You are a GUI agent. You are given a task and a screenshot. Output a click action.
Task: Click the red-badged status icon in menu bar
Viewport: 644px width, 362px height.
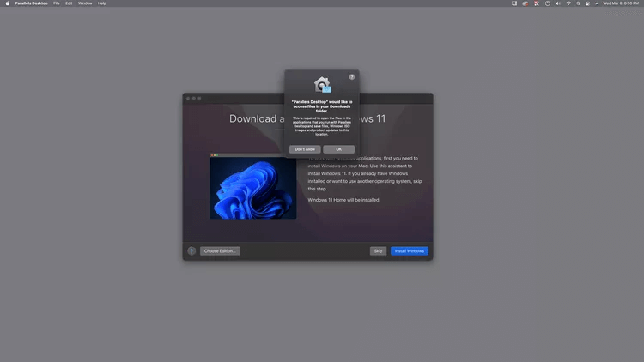(526, 3)
